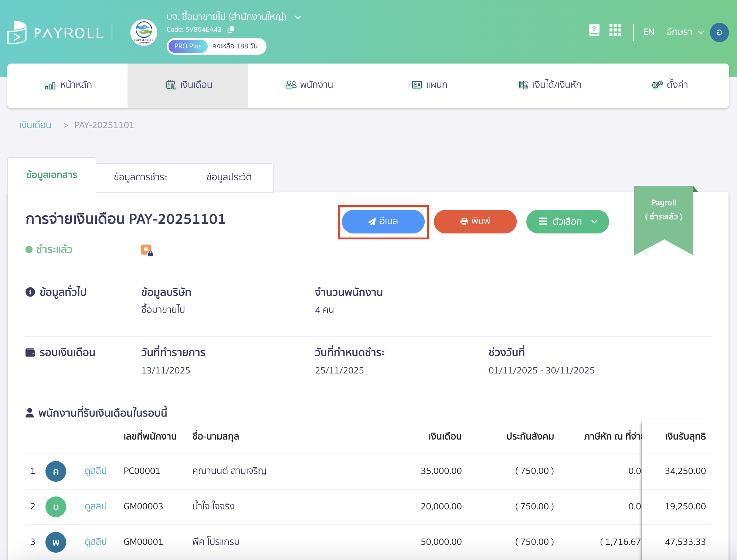
Task: Open ดูสลิป link for พีค โปรแกรม
Action: [x=95, y=542]
